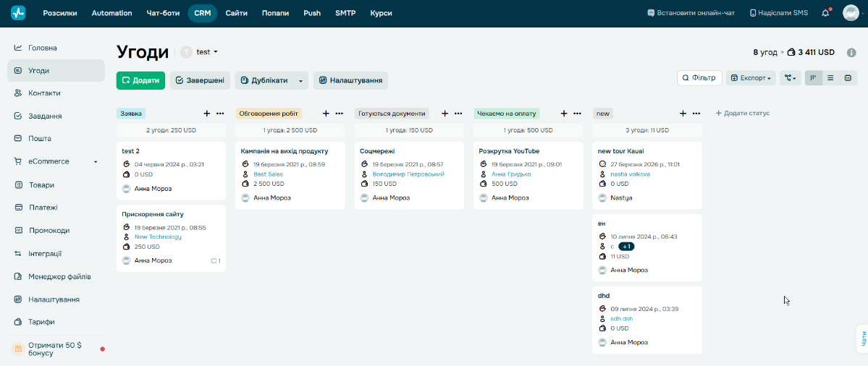Screen dimensions: 868x366
Task: Expand the Дублікати arrow dropdown
Action: 300,81
